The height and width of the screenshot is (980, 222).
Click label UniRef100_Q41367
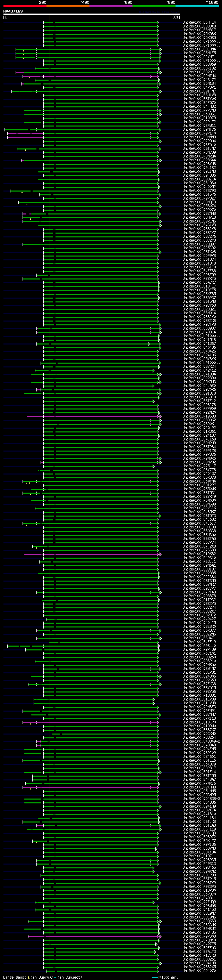pyautogui.click(x=199, y=343)
